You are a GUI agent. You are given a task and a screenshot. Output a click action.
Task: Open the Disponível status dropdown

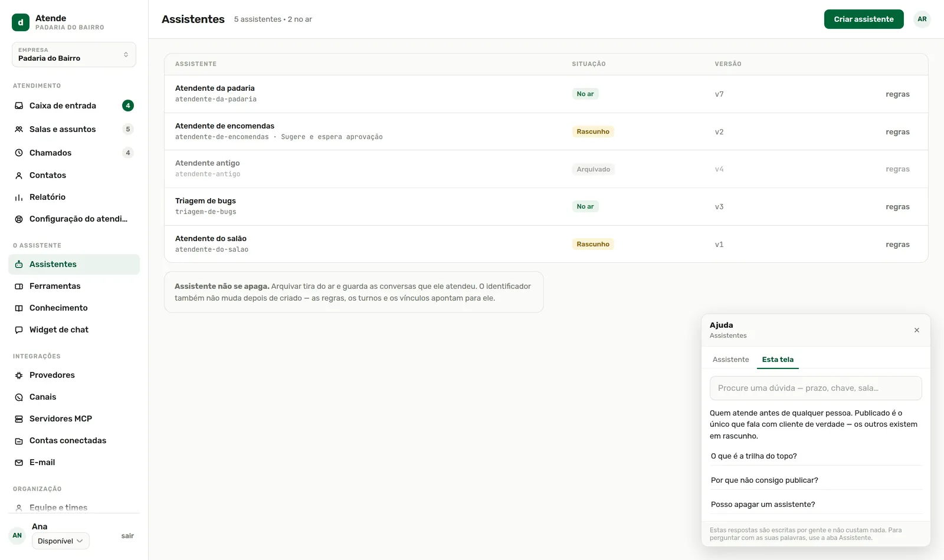coord(61,541)
